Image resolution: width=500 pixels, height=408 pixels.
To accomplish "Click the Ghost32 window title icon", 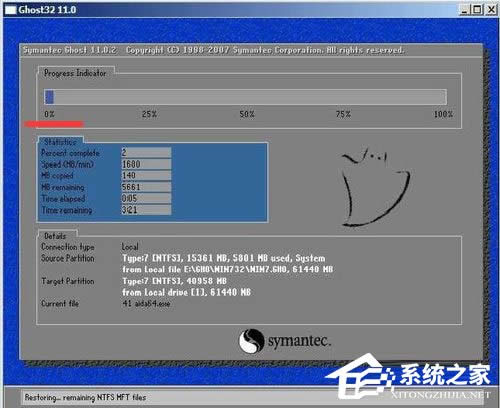I will [10, 10].
